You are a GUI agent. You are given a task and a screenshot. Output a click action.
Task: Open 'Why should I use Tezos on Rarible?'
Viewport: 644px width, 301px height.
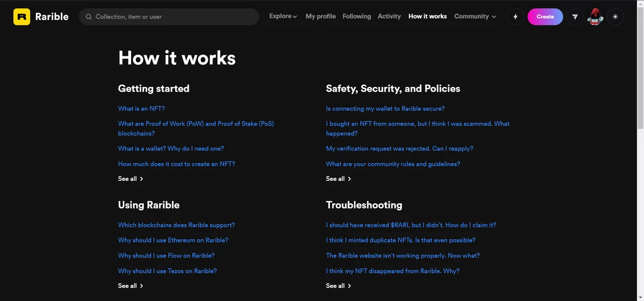167,271
